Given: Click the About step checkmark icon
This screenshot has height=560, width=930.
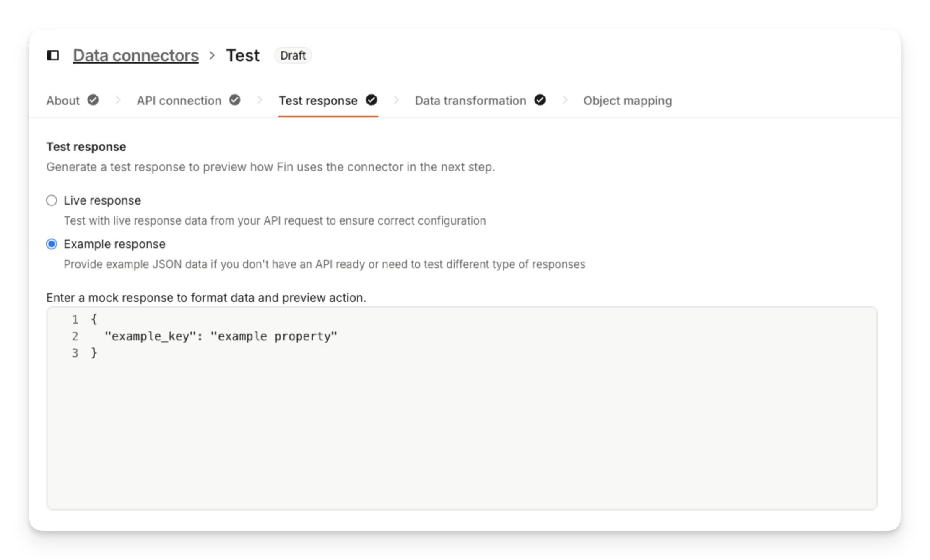Looking at the screenshot, I should pos(93,100).
